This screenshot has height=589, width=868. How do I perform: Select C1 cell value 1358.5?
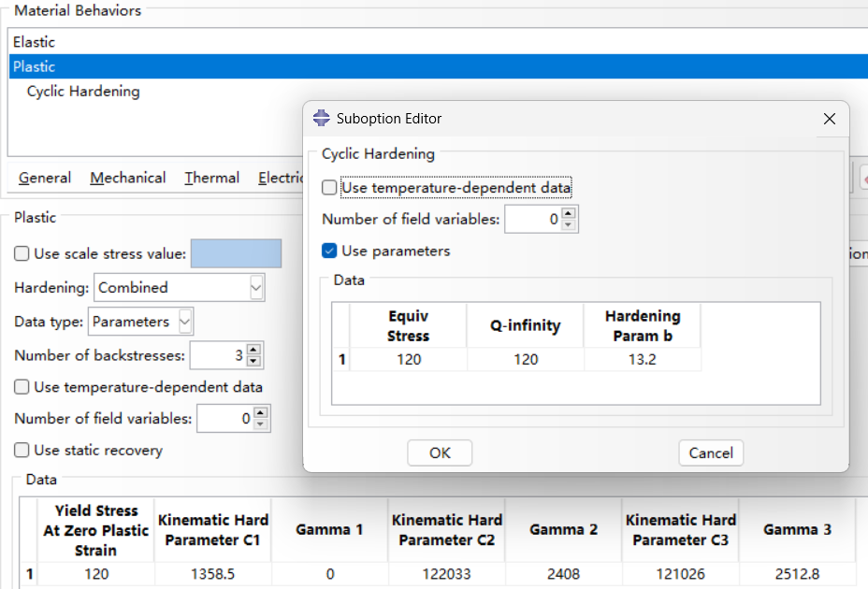click(x=212, y=574)
